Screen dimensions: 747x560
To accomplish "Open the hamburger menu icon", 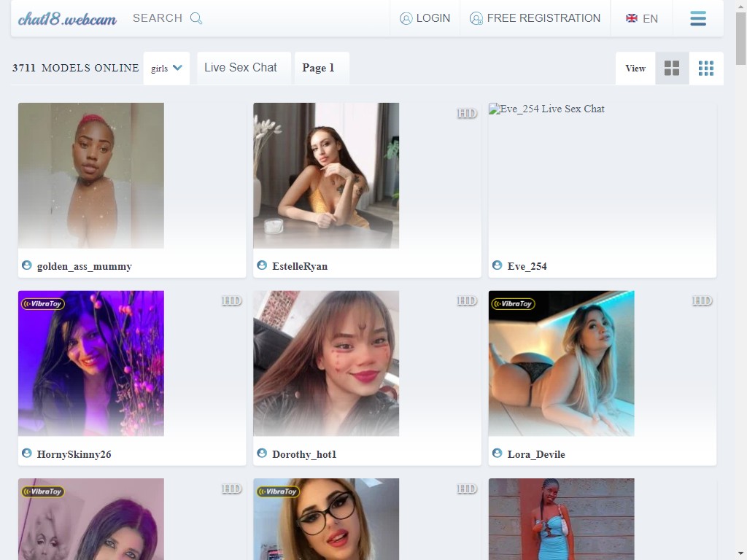I will pyautogui.click(x=697, y=18).
